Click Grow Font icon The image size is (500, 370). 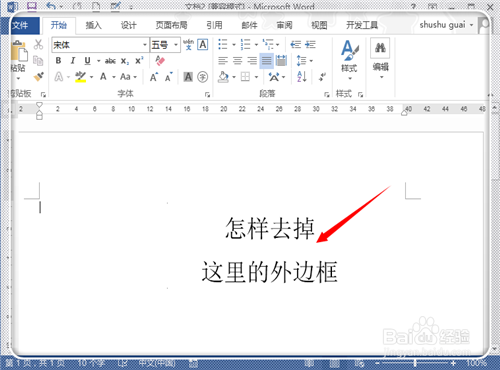pyautogui.click(x=154, y=77)
